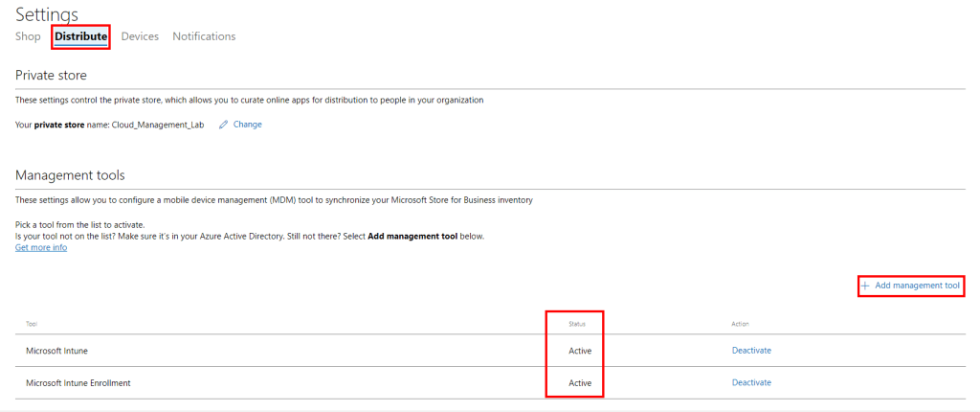Select the Distribute tab
980x412 pixels.
[x=81, y=36]
